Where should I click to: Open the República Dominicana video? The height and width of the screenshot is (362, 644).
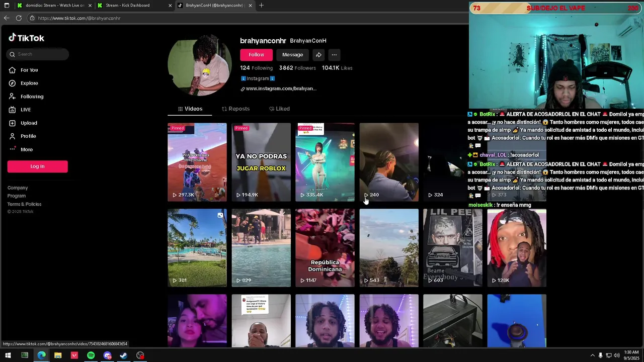pos(325,248)
